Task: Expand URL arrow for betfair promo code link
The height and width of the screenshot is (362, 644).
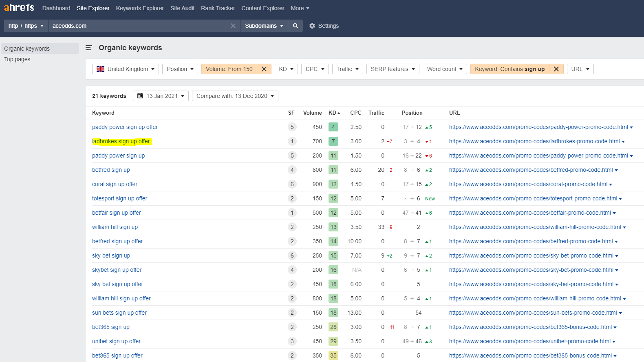Action: 614,213
